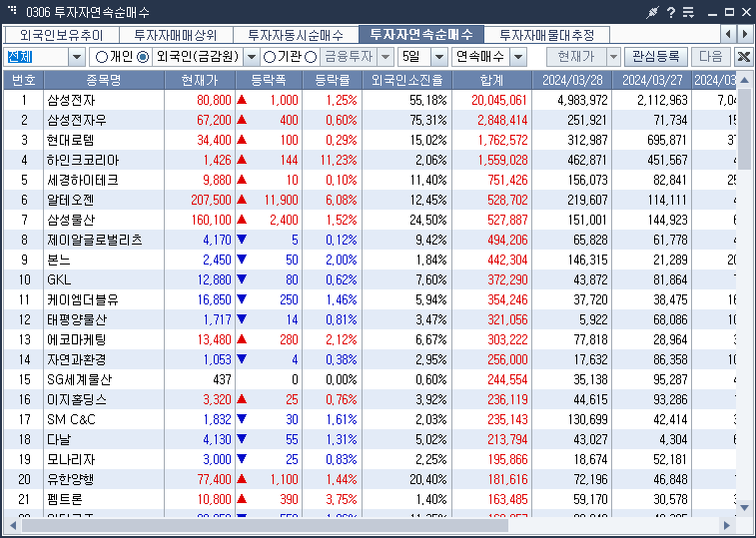Select 본느 in the stock list

pos(59,261)
